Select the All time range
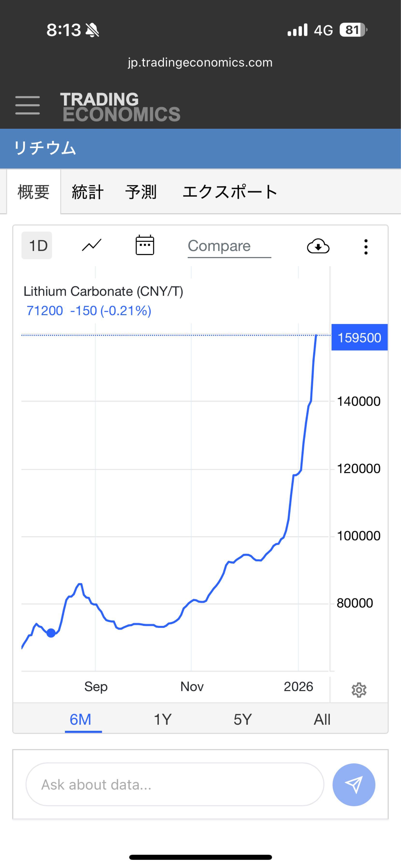The width and height of the screenshot is (401, 868). point(322,719)
